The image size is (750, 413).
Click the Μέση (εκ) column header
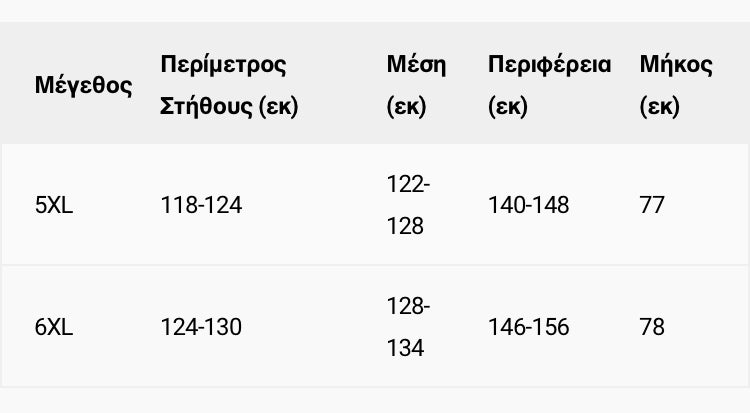(416, 85)
